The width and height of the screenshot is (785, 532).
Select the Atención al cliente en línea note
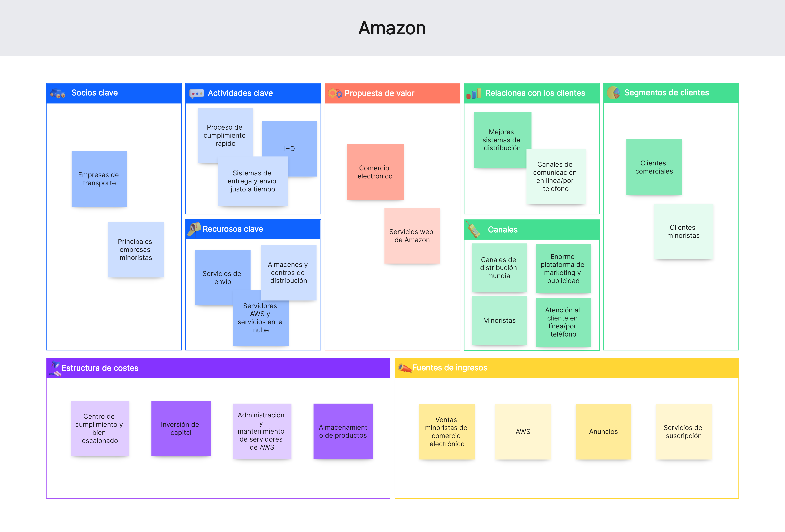pyautogui.click(x=563, y=322)
